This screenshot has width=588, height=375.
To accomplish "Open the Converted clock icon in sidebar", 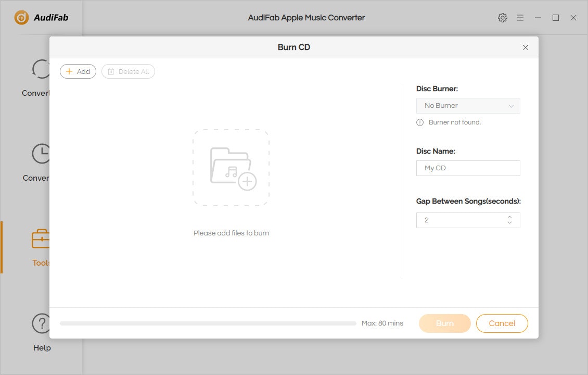I will (41, 154).
